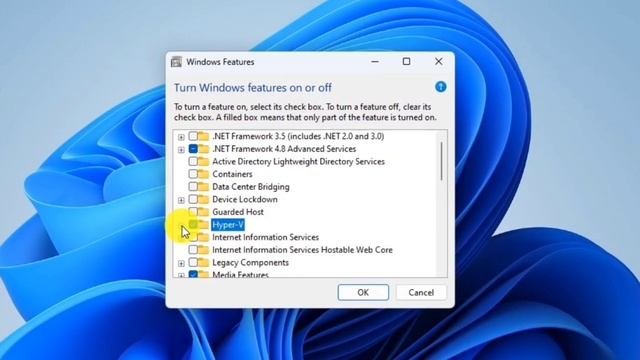Check Active Directory Lightweight Directory Services
The height and width of the screenshot is (360, 640).
(x=193, y=162)
